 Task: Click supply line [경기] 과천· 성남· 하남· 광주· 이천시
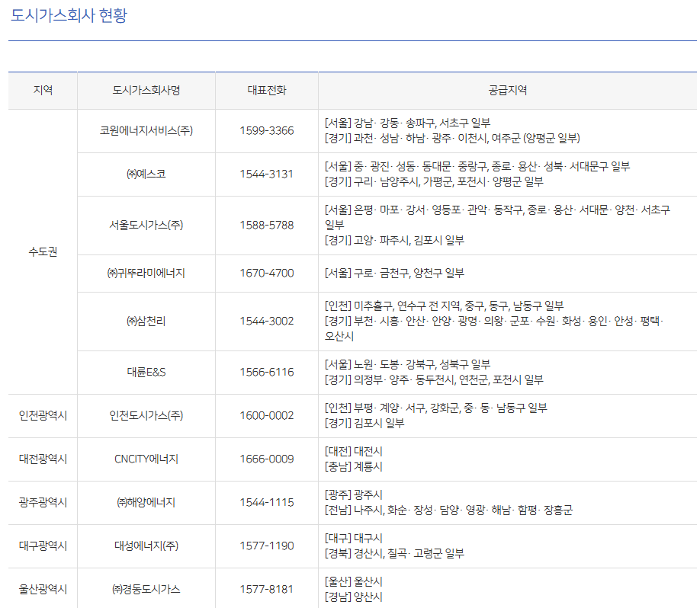coord(452,138)
